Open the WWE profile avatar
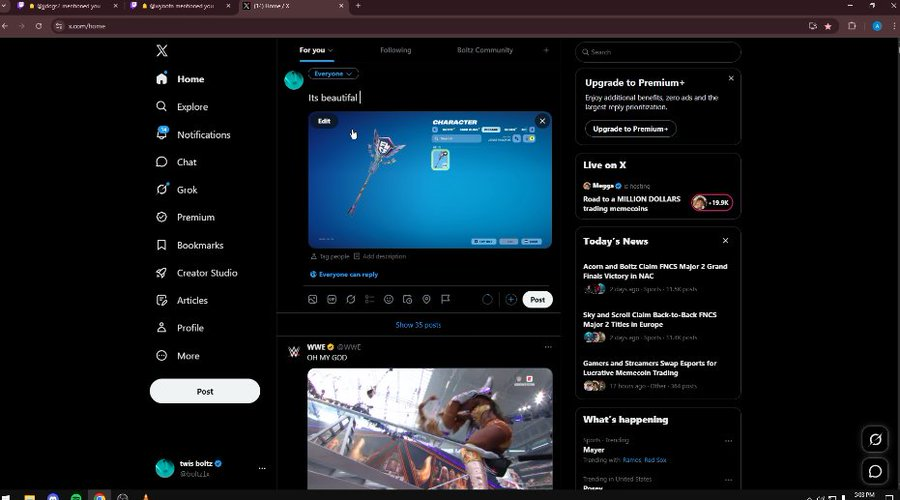The width and height of the screenshot is (900, 500). click(294, 352)
